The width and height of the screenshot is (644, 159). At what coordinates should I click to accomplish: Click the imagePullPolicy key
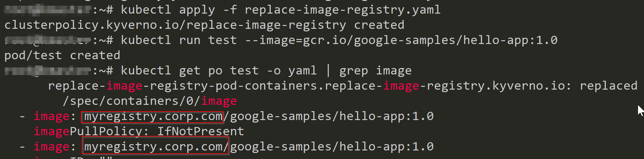(88, 131)
